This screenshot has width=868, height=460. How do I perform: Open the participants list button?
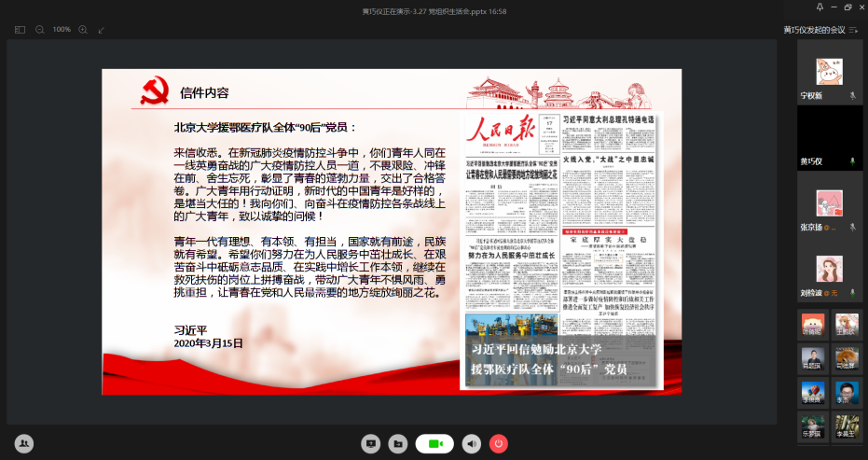click(x=24, y=443)
